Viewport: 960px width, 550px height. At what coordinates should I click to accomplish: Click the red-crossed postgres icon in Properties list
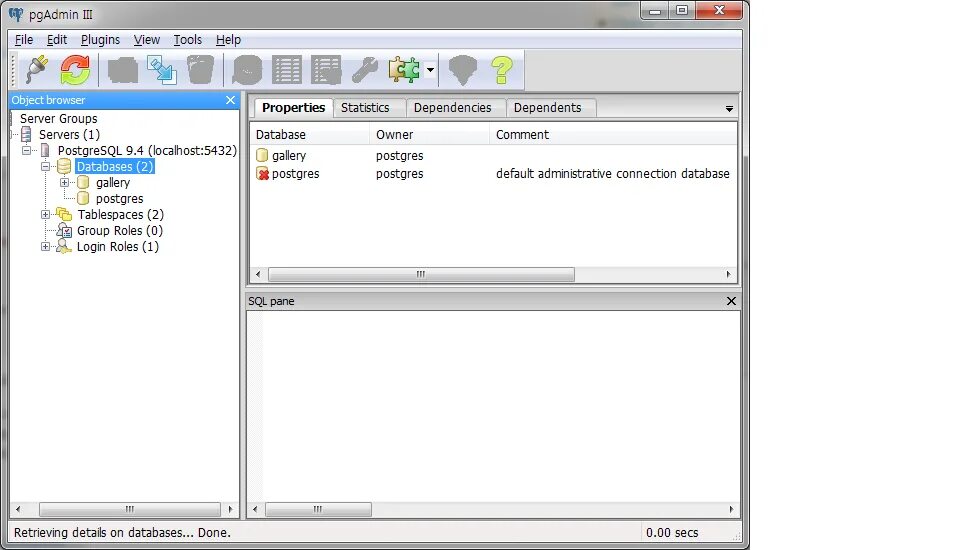pos(263,174)
